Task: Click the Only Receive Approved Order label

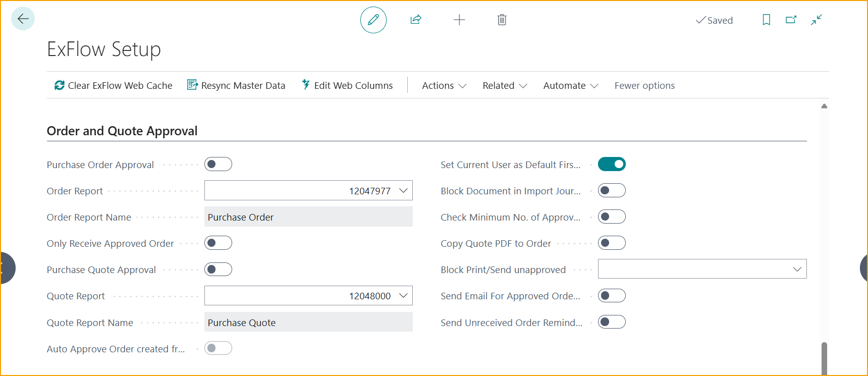Action: pyautogui.click(x=110, y=243)
